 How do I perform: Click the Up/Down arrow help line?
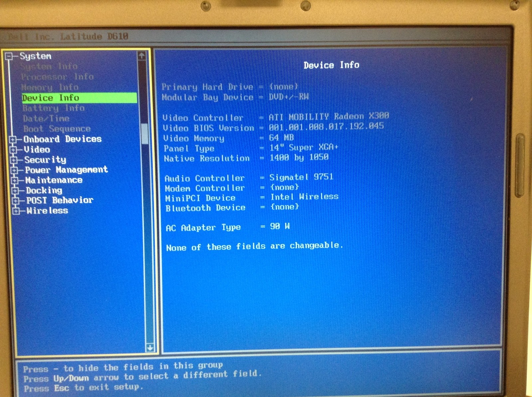point(143,376)
